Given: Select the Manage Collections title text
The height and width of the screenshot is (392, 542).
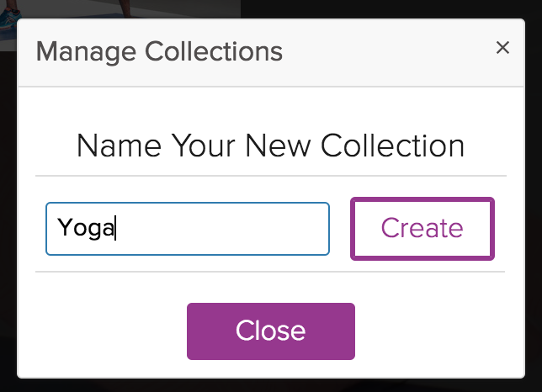Looking at the screenshot, I should point(159,52).
